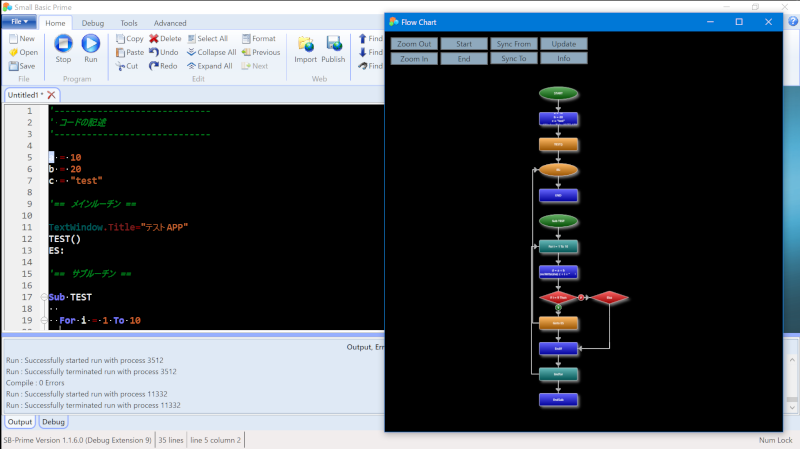This screenshot has height=449, width=800.
Task: Switch to the Debug output tab
Action: pos(54,422)
